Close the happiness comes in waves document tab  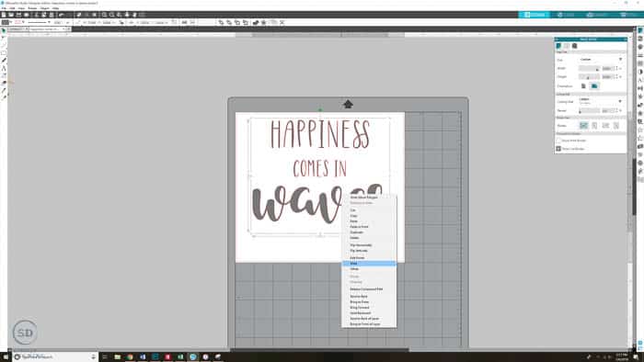point(64,29)
